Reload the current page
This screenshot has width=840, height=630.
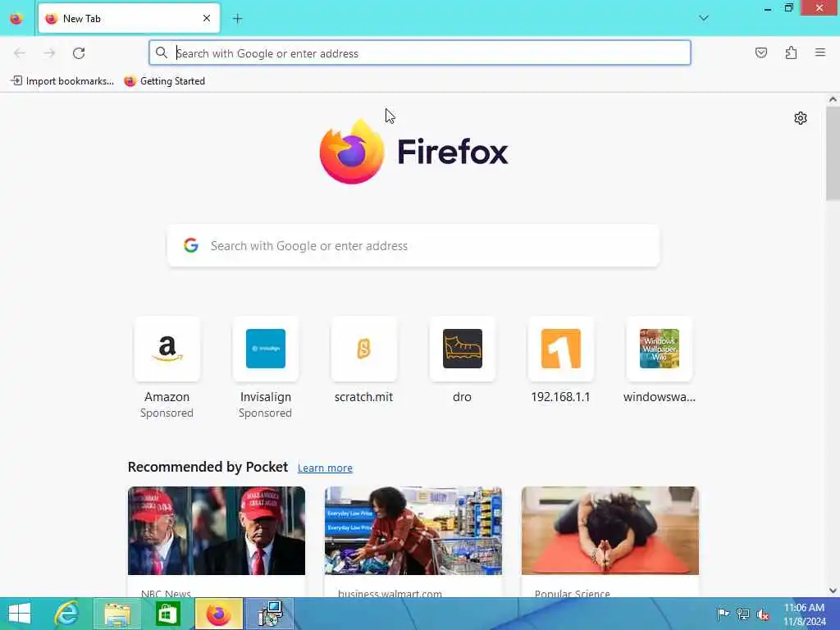(79, 52)
